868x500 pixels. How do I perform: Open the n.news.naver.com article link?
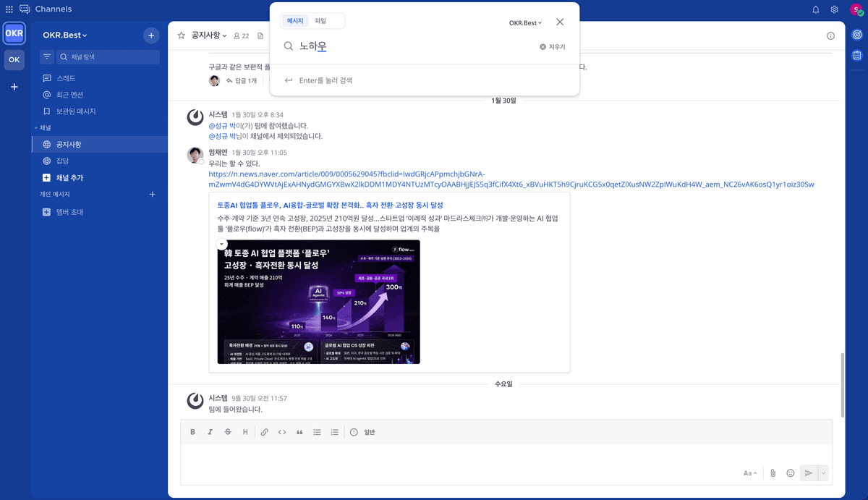pyautogui.click(x=511, y=179)
